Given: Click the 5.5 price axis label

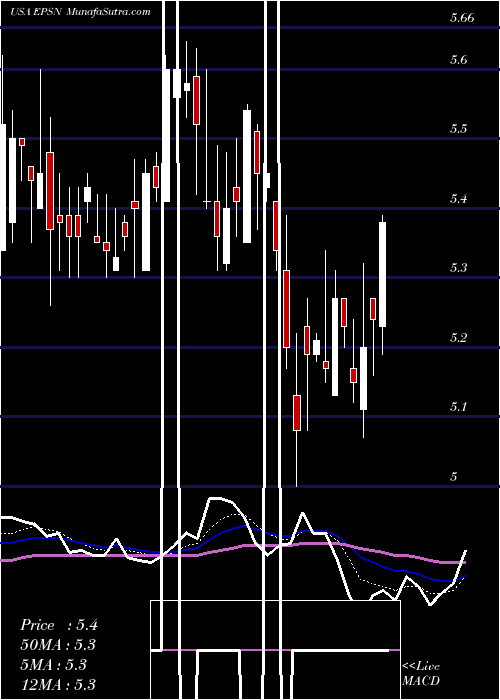Looking at the screenshot, I should (458, 129).
